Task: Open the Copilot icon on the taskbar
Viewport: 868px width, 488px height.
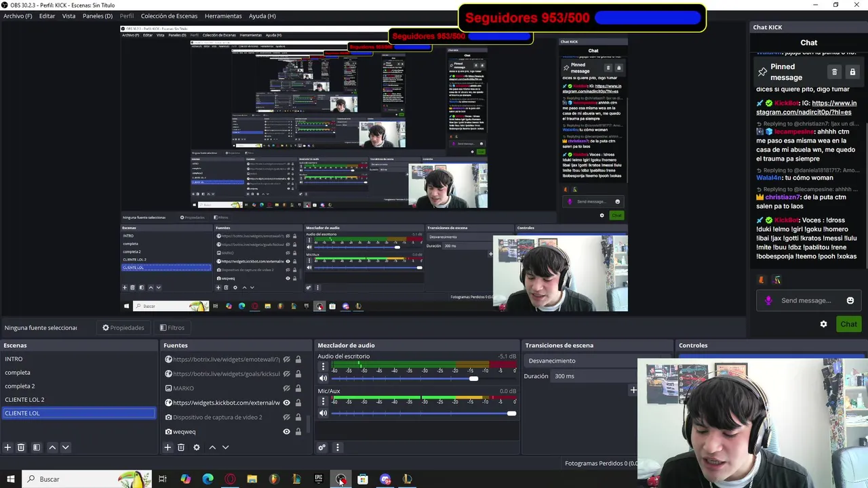Action: [185, 479]
